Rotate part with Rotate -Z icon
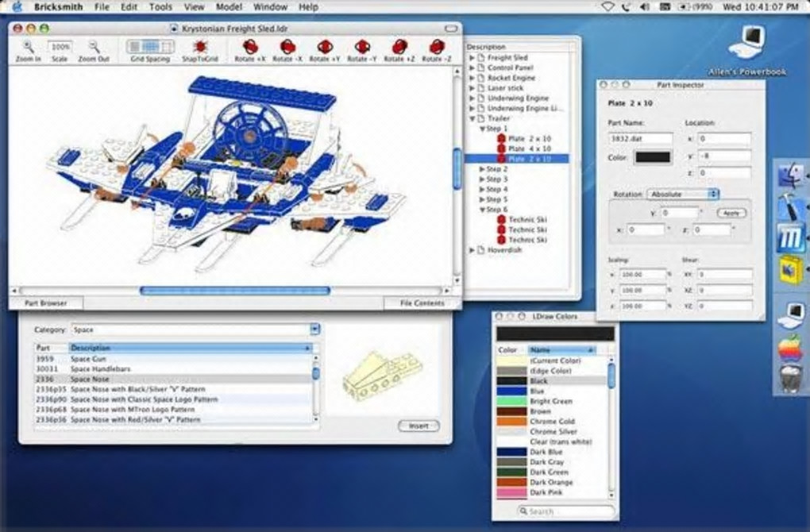 point(437,47)
